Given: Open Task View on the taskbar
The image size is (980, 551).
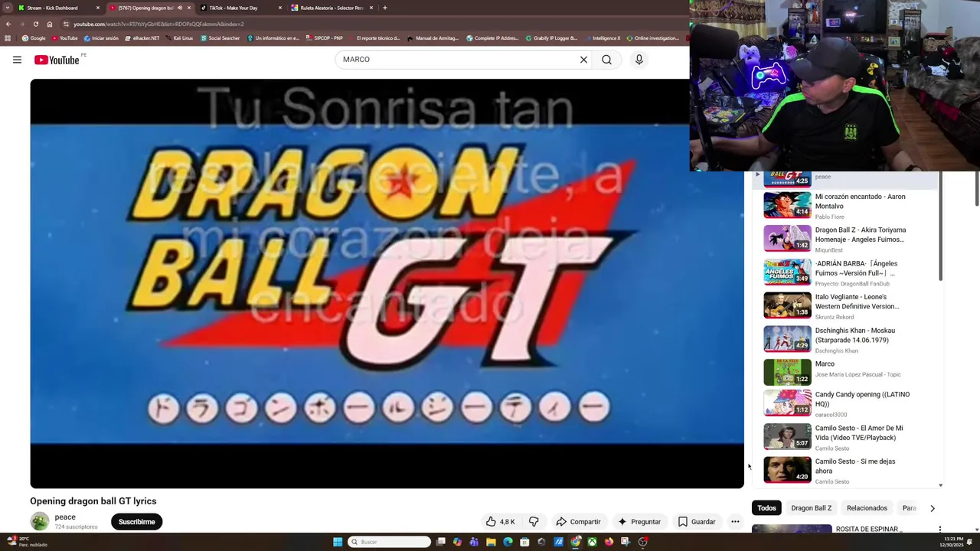Looking at the screenshot, I should (x=441, y=542).
